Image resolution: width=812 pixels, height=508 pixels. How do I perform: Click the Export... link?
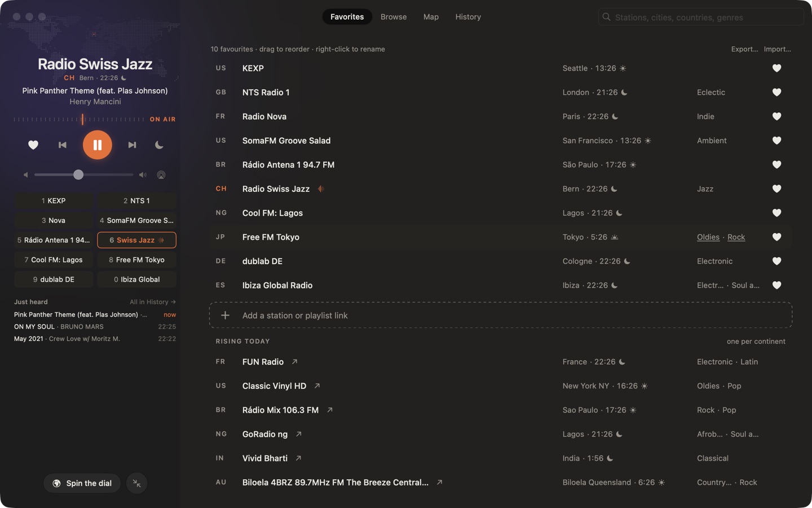(x=744, y=49)
